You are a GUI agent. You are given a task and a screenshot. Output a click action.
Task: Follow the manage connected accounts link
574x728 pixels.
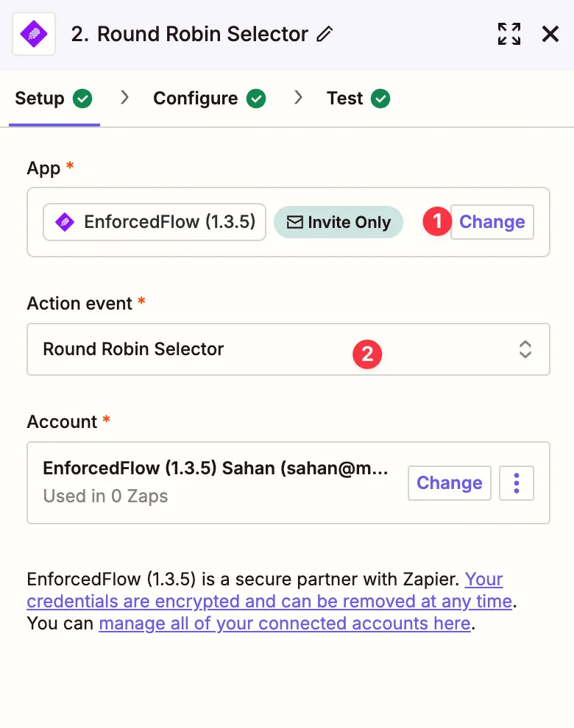pyautogui.click(x=284, y=624)
